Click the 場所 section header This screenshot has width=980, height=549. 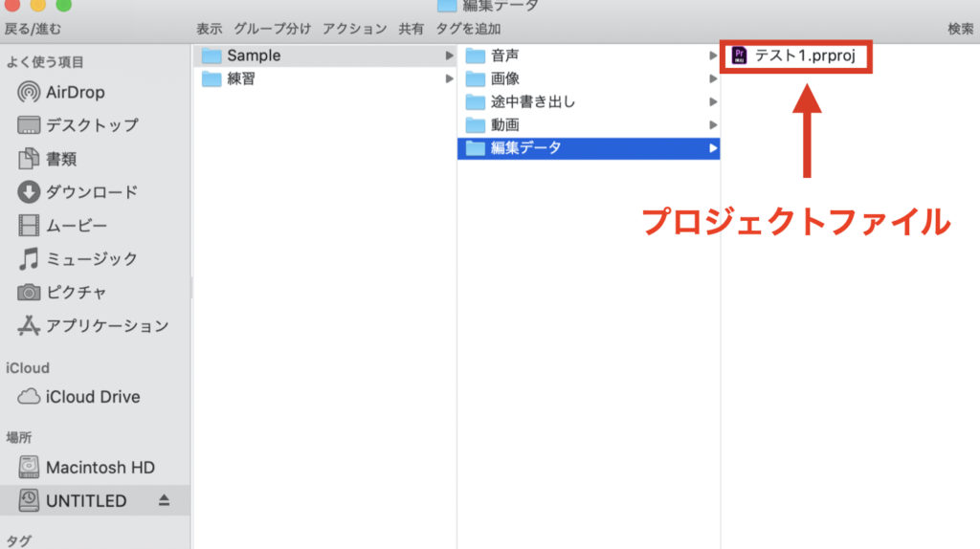(x=19, y=437)
